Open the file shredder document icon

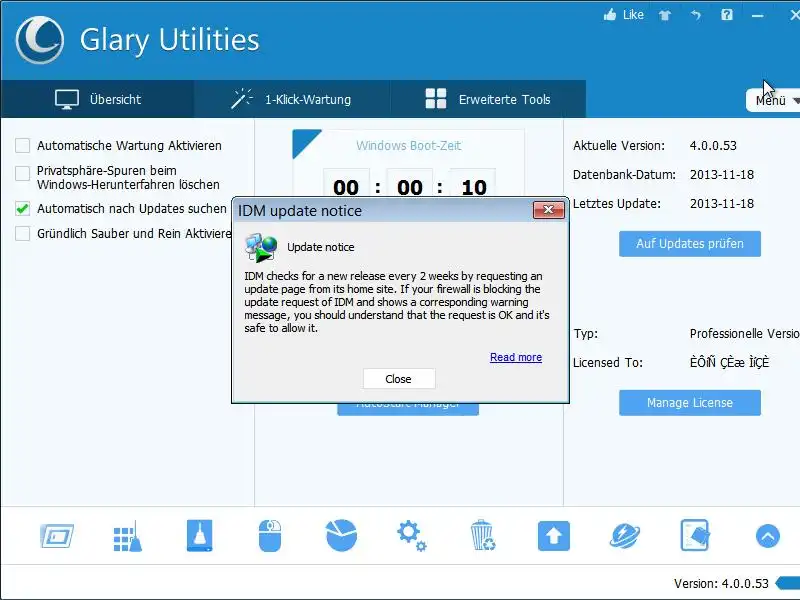(x=695, y=535)
